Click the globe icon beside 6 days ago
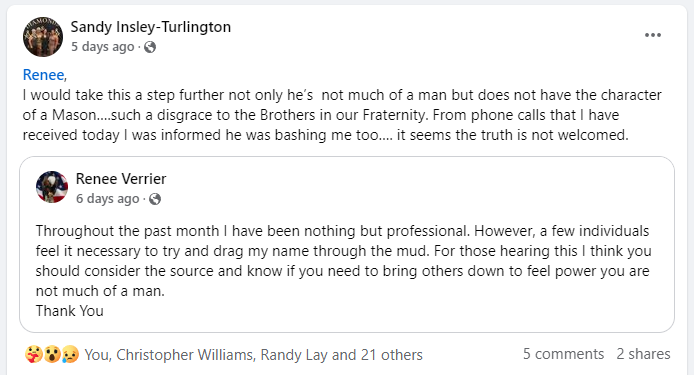Viewport: 694px width, 375px height. coord(155,199)
